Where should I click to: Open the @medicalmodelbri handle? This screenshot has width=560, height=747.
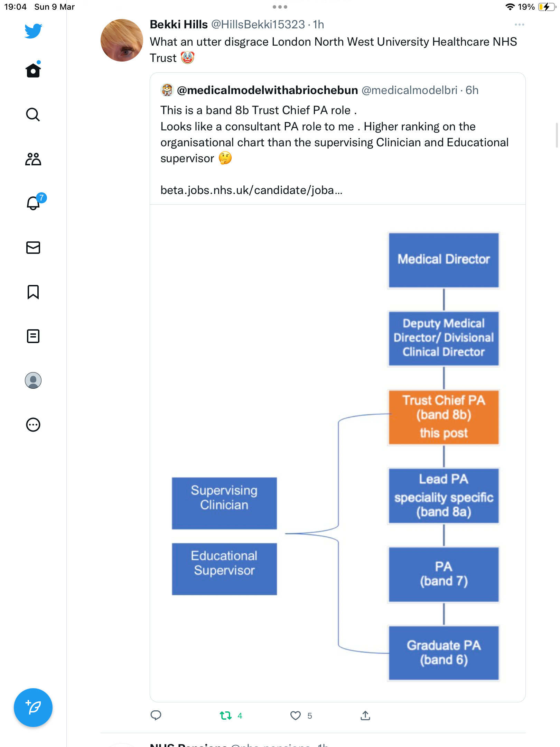409,90
